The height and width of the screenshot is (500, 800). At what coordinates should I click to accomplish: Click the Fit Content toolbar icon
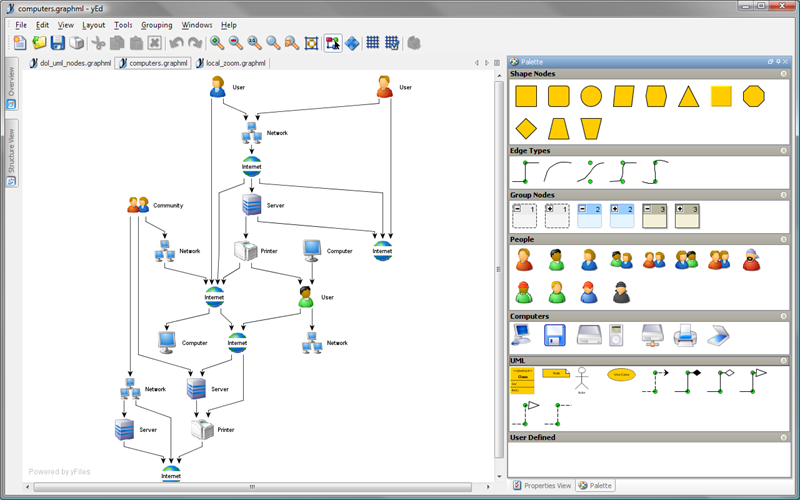pos(311,43)
